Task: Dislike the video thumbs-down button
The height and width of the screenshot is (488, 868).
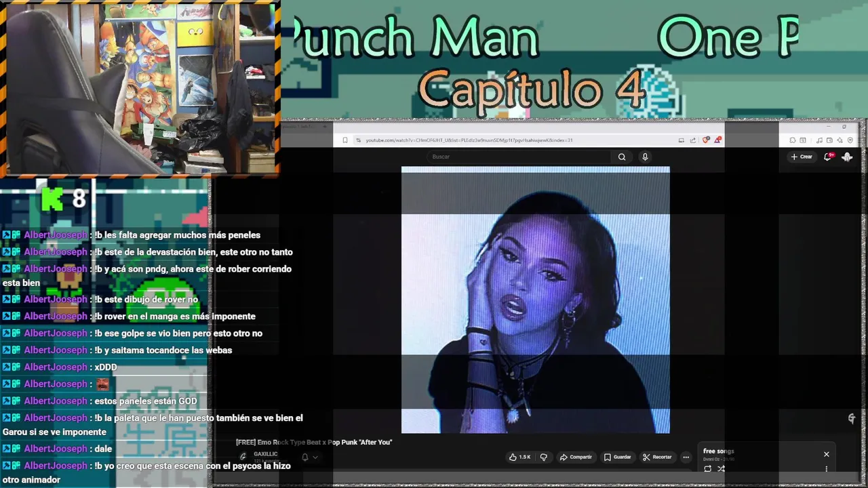Action: tap(543, 457)
